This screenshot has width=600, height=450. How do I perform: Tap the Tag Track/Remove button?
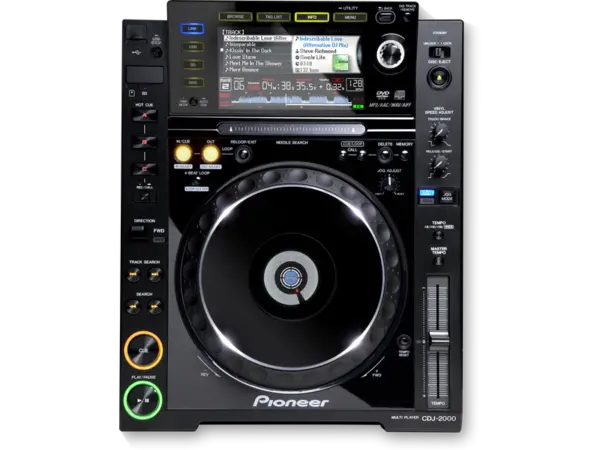pos(407,17)
